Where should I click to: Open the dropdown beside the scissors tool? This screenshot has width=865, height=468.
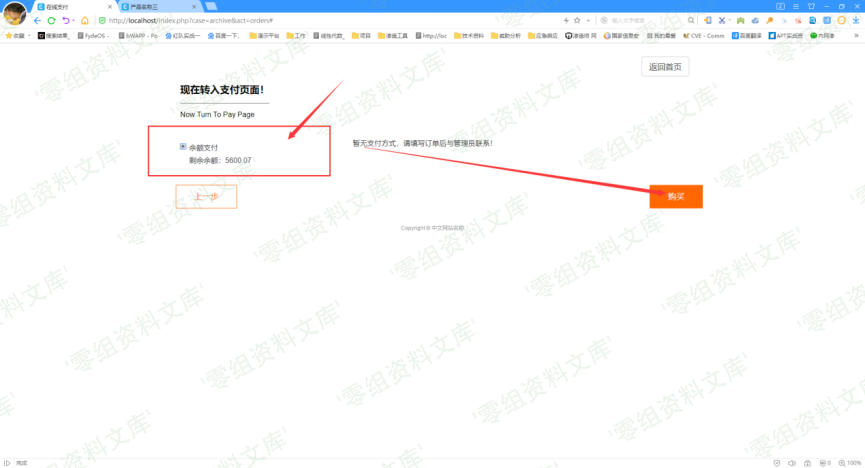click(x=730, y=20)
